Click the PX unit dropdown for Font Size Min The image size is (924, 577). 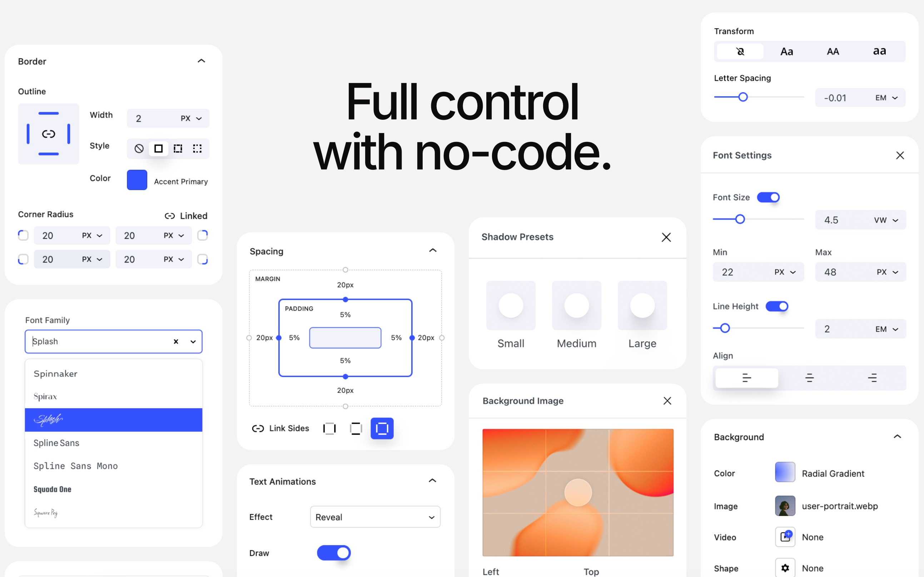tap(785, 272)
